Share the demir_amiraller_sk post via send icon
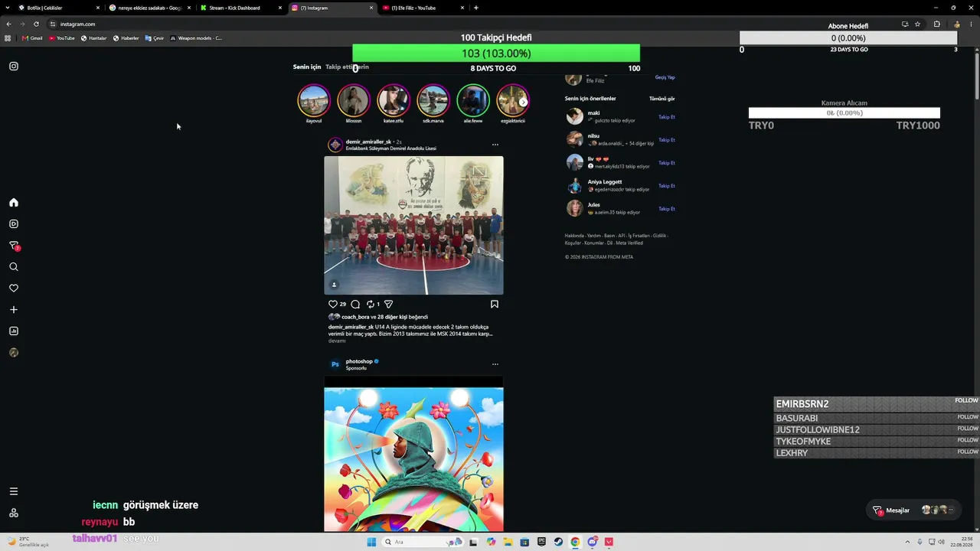This screenshot has width=980, height=551. (x=388, y=304)
